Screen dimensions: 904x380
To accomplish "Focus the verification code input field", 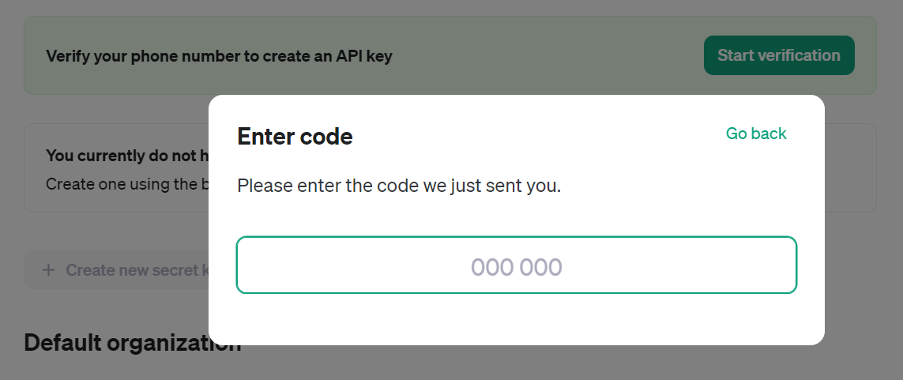I will [x=516, y=265].
